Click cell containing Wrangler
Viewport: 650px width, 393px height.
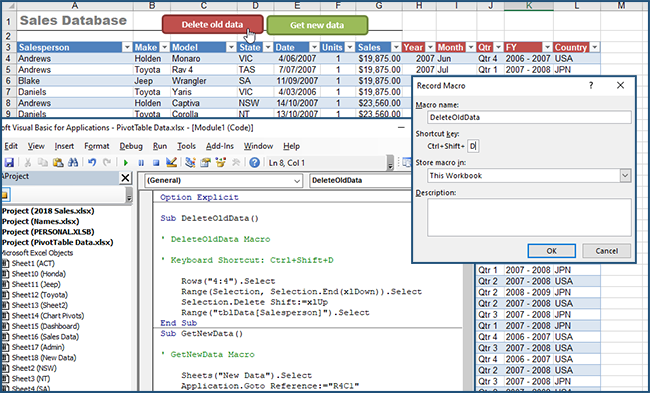click(x=204, y=81)
